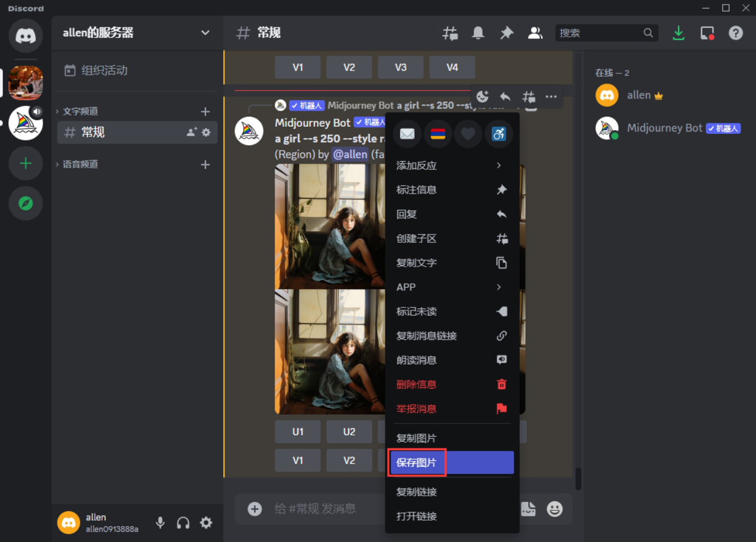
Task: Open the help question mark icon
Action: [x=735, y=33]
